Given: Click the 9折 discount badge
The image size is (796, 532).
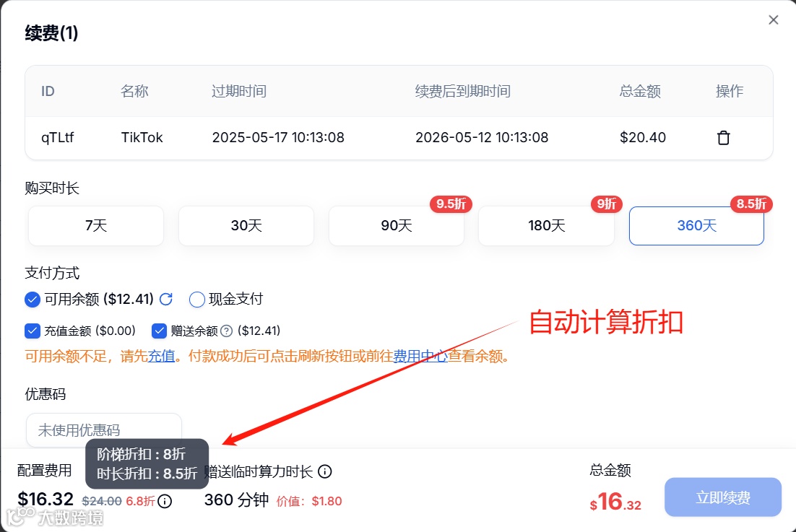Looking at the screenshot, I should (x=606, y=204).
